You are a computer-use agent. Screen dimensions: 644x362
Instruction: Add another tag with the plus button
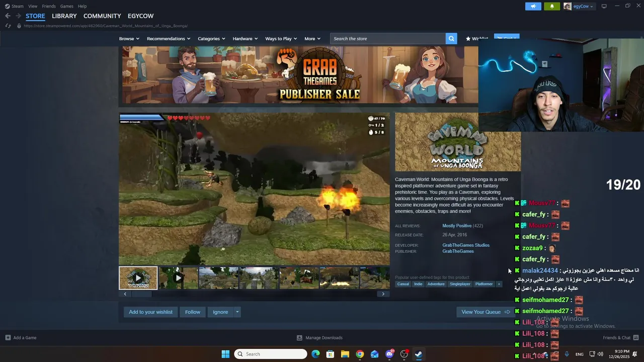(x=499, y=284)
